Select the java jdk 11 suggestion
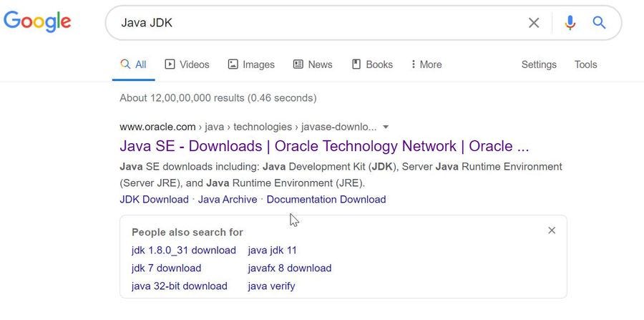The width and height of the screenshot is (644, 320). (x=272, y=251)
